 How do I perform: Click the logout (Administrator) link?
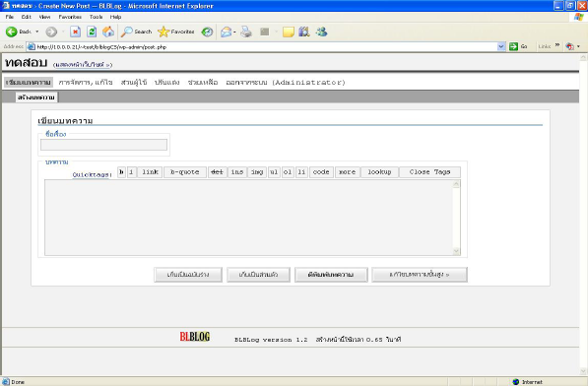[x=286, y=82]
